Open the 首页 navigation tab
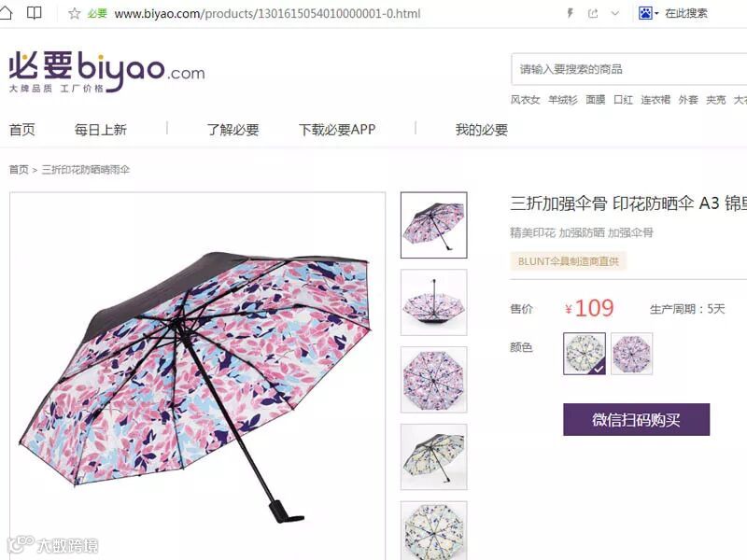This screenshot has width=747, height=560. pos(21,130)
